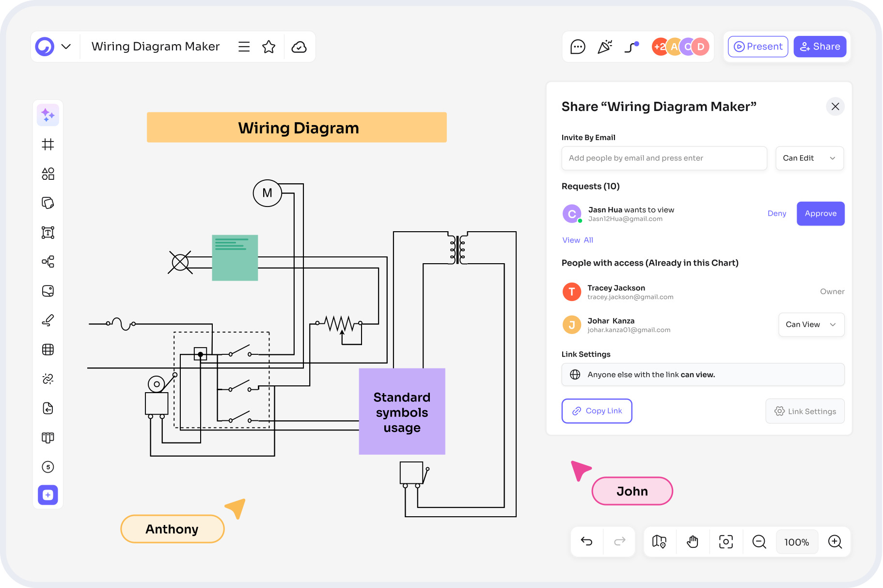Approve Jasn Hua's view request
This screenshot has width=883, height=588.
[x=820, y=214]
